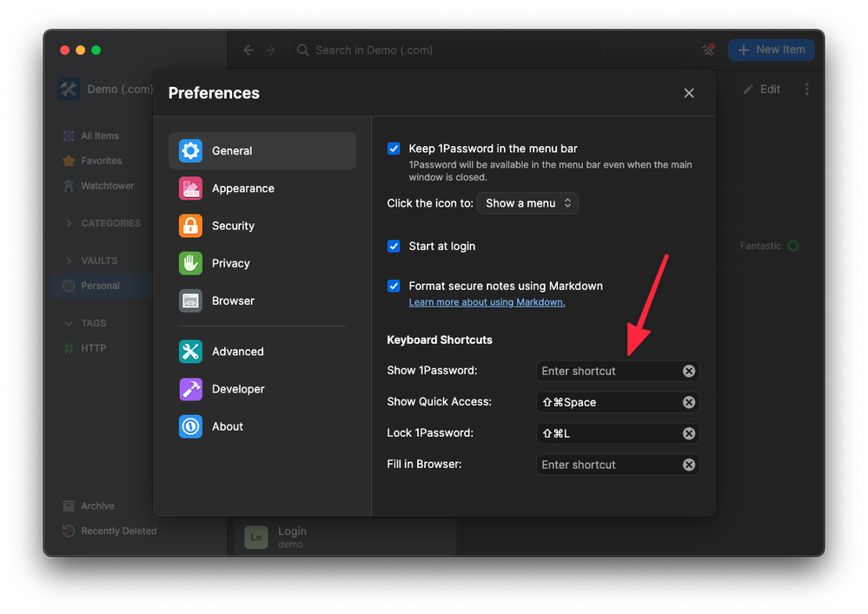Open Learn more about using Markdown link
Screen dimensions: 868x614
click(x=487, y=302)
